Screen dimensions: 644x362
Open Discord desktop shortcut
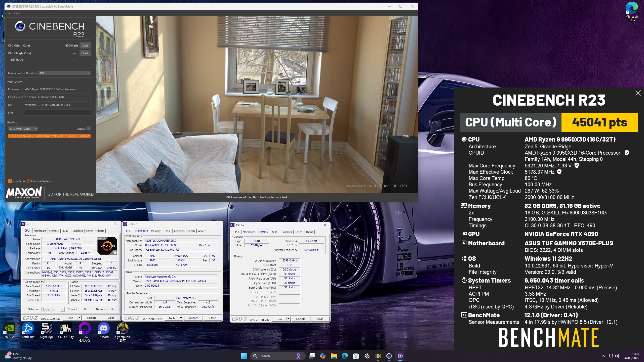coord(104,331)
